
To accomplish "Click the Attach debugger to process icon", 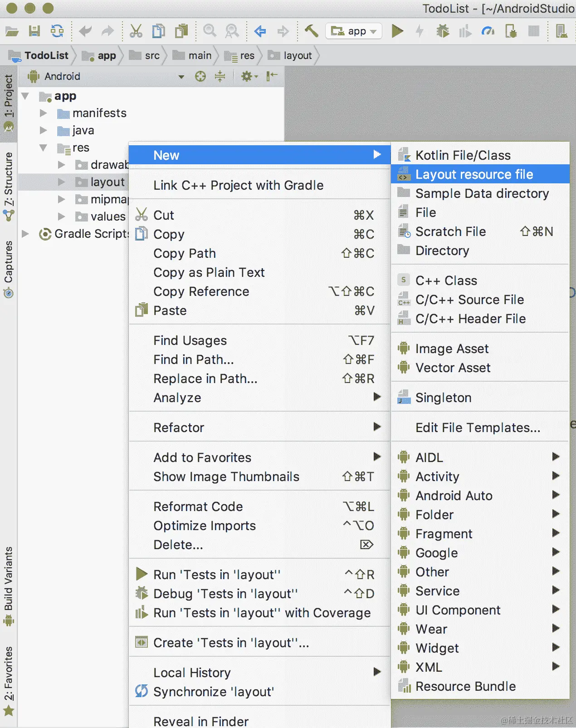I will pyautogui.click(x=511, y=31).
